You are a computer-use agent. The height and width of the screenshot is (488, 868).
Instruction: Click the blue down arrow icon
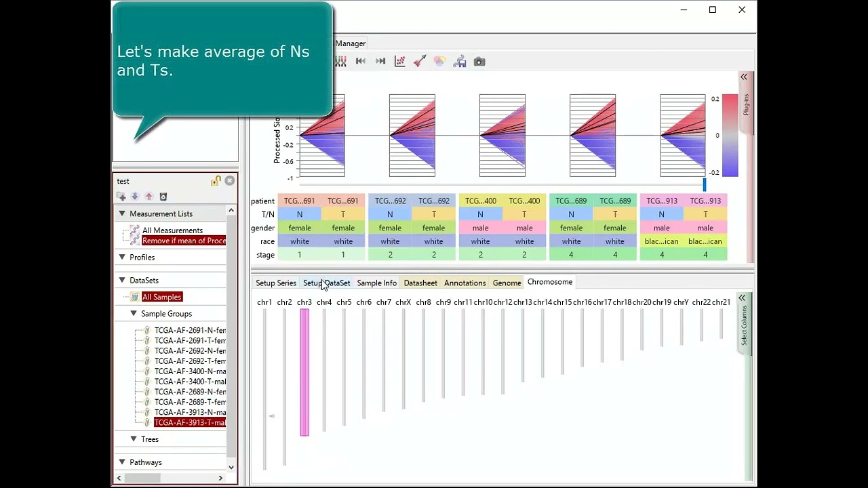pyautogui.click(x=135, y=197)
